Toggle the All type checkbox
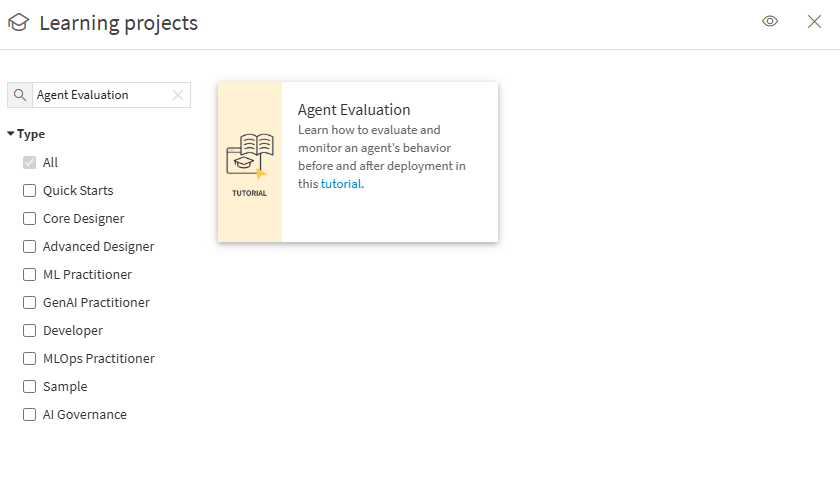This screenshot has width=840, height=477. pos(30,162)
